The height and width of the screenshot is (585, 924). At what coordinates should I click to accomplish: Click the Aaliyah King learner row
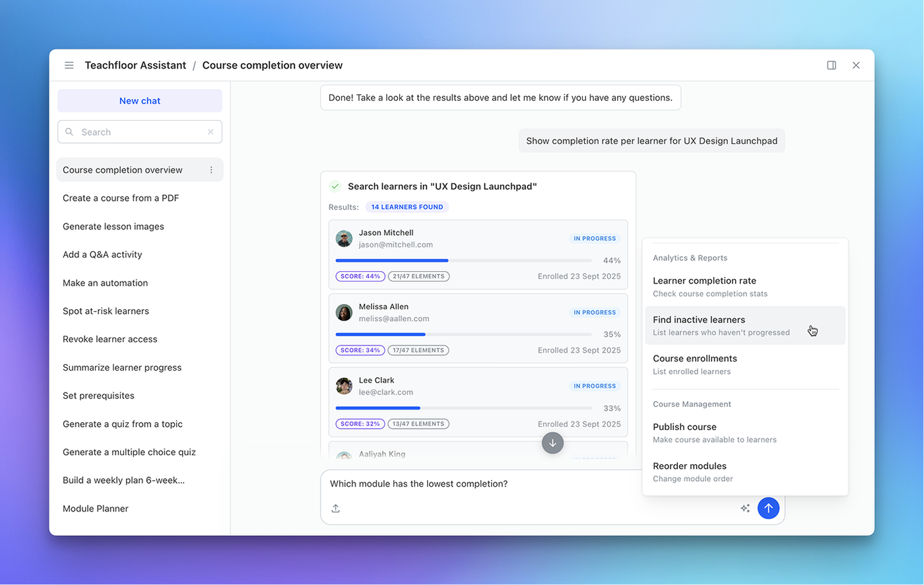(x=478, y=450)
